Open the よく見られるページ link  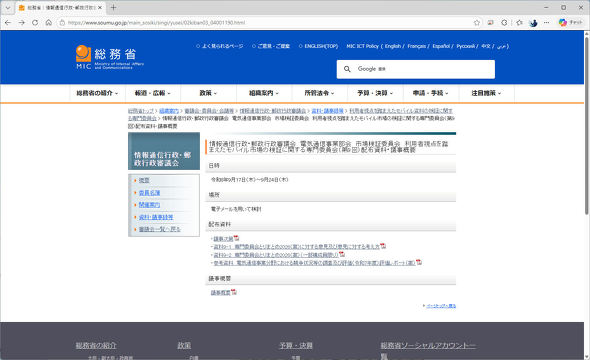click(222, 46)
